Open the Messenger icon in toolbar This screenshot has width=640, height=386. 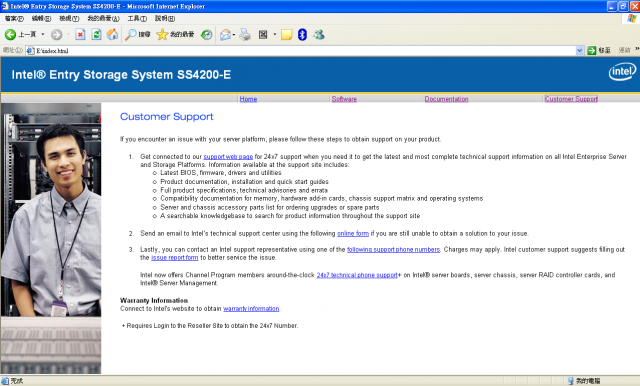(319, 35)
